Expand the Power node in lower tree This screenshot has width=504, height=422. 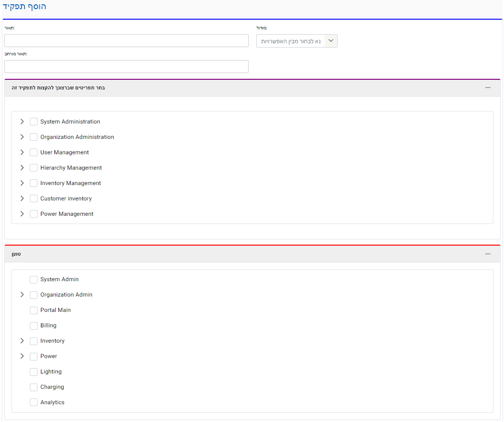pos(22,356)
